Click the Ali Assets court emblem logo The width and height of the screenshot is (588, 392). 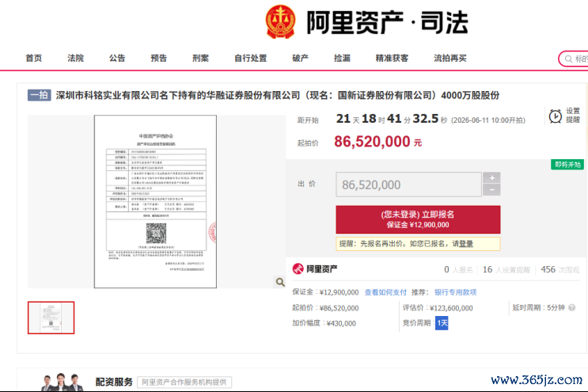coord(280,21)
